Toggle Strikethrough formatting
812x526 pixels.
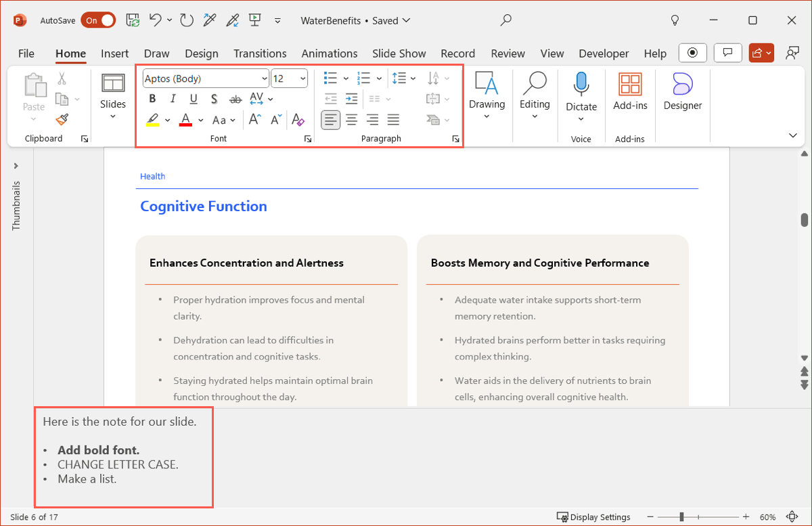click(235, 99)
